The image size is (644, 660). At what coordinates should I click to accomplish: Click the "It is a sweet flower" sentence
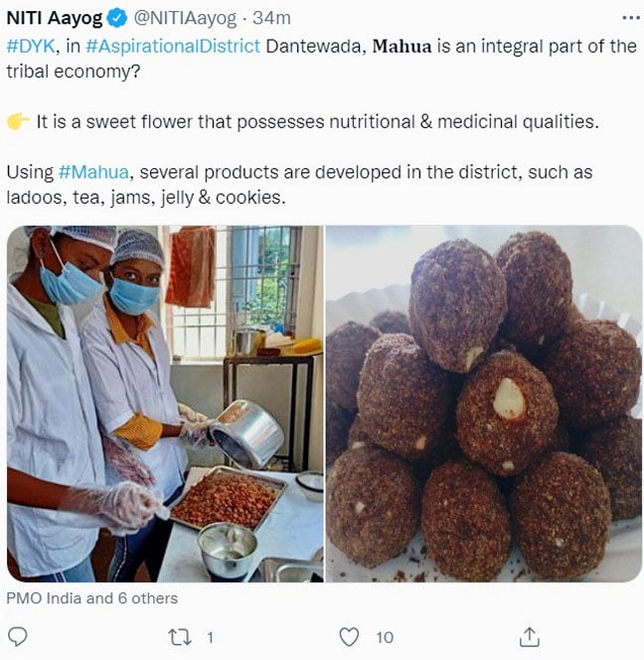318,122
